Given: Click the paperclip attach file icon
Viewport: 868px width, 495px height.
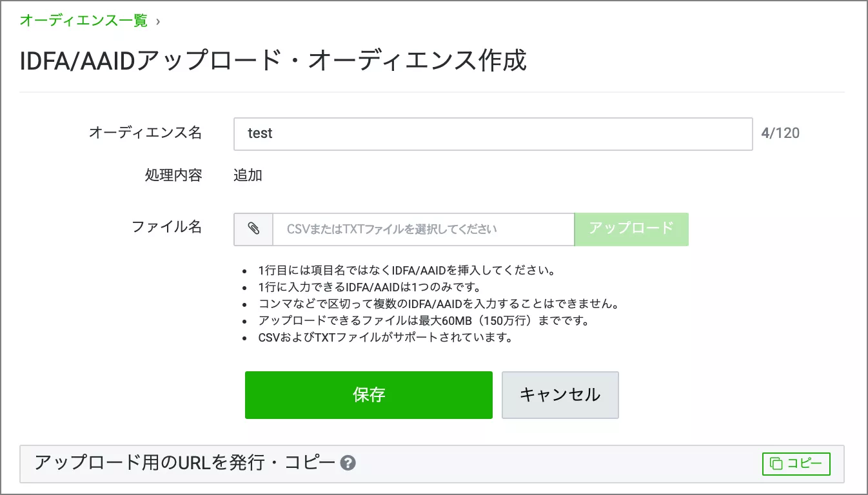Looking at the screenshot, I should 253,229.
